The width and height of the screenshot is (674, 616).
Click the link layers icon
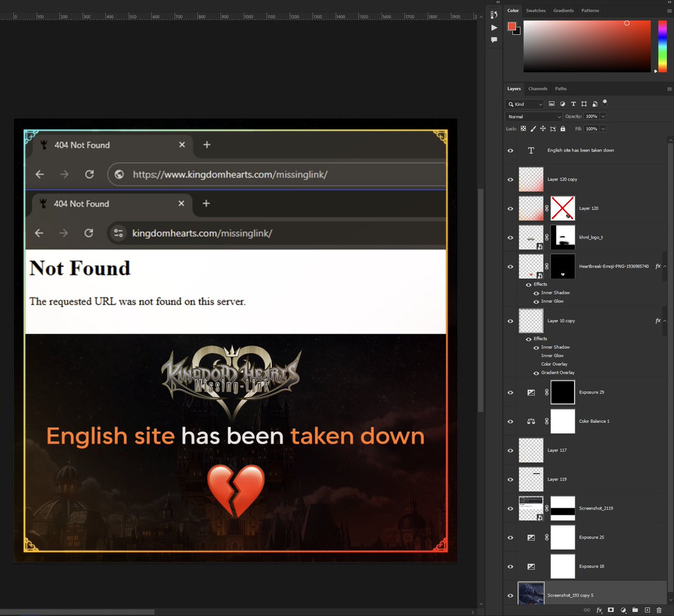tap(587, 610)
